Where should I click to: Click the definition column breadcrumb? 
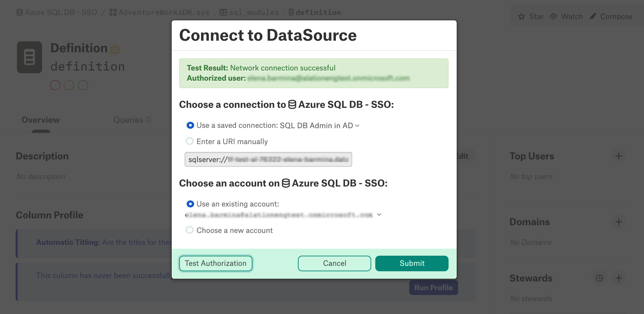coord(315,13)
